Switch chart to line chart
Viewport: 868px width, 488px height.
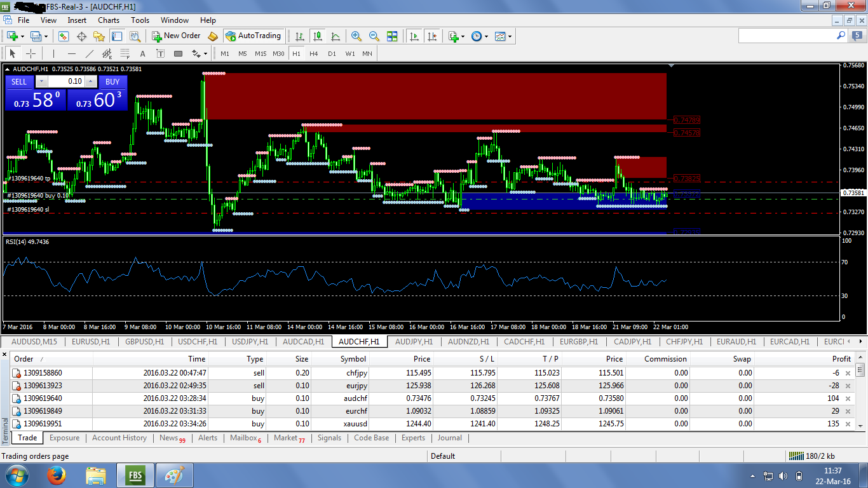coord(335,36)
